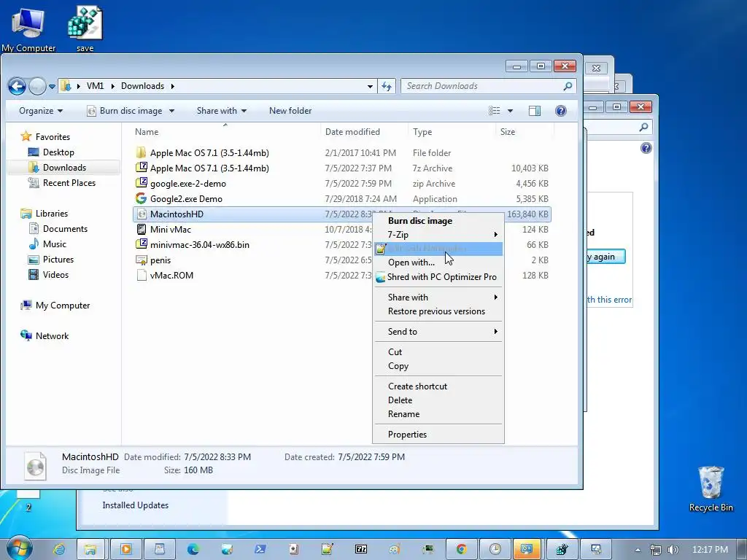Choose Delete in the context menu
747x560 pixels.
(438, 400)
